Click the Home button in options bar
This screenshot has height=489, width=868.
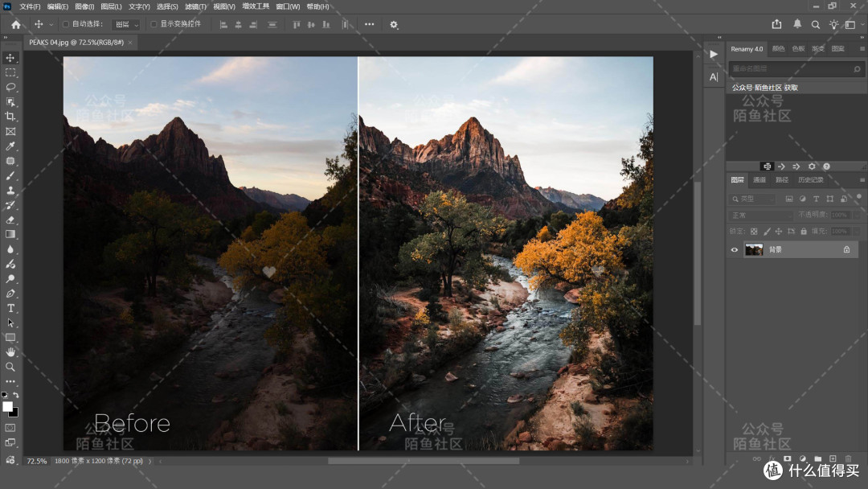16,24
